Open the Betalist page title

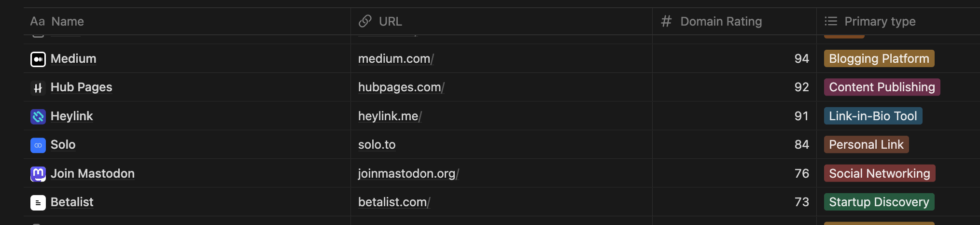pyautogui.click(x=72, y=202)
